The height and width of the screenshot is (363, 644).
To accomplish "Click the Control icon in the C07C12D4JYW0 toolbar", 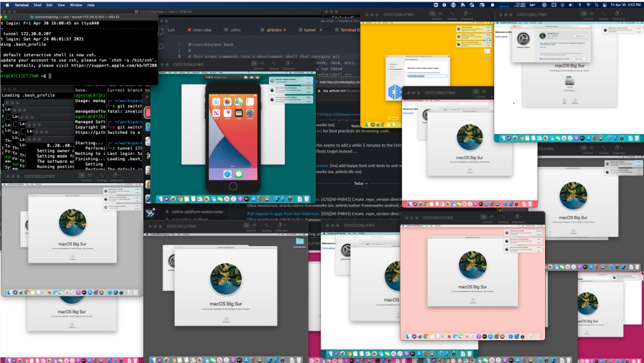I will pos(254,64).
